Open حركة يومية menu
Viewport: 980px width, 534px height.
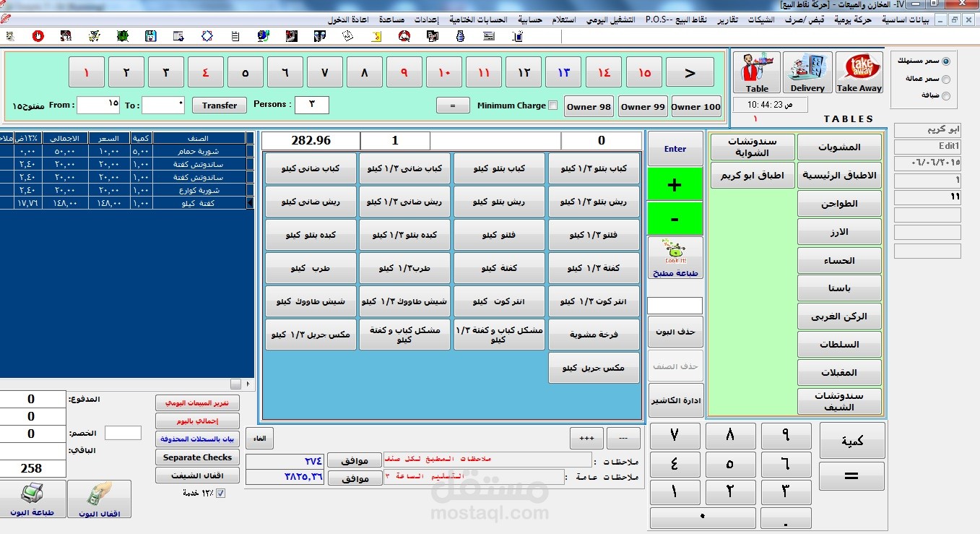852,20
